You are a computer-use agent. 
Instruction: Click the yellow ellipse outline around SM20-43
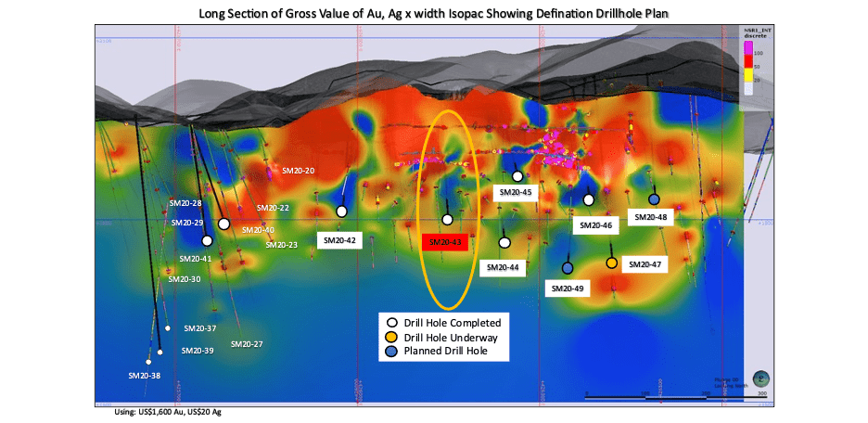pos(447,210)
